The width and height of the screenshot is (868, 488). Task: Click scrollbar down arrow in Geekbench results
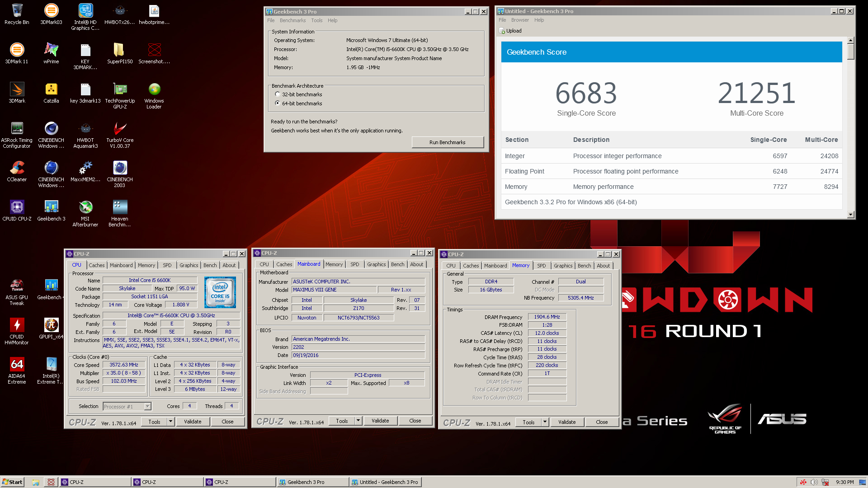point(851,215)
